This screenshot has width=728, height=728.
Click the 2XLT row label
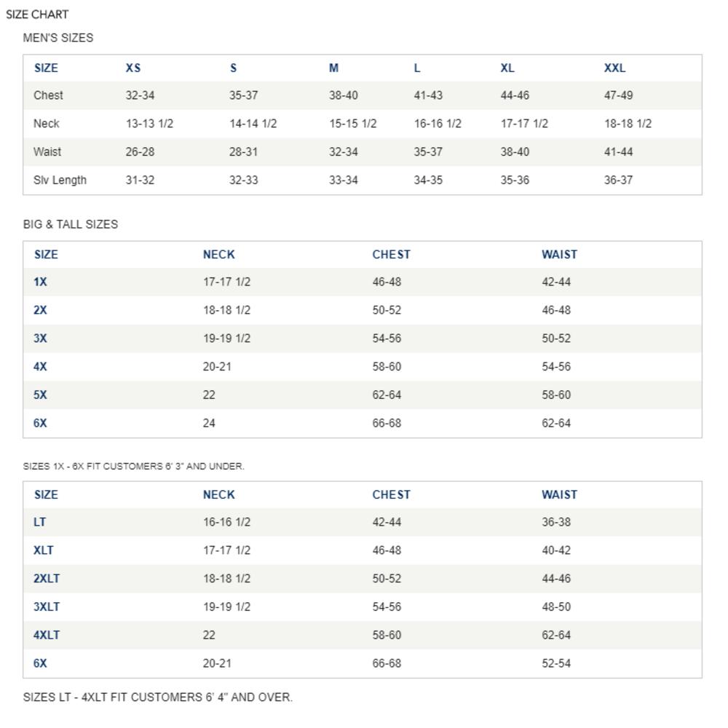click(x=47, y=579)
